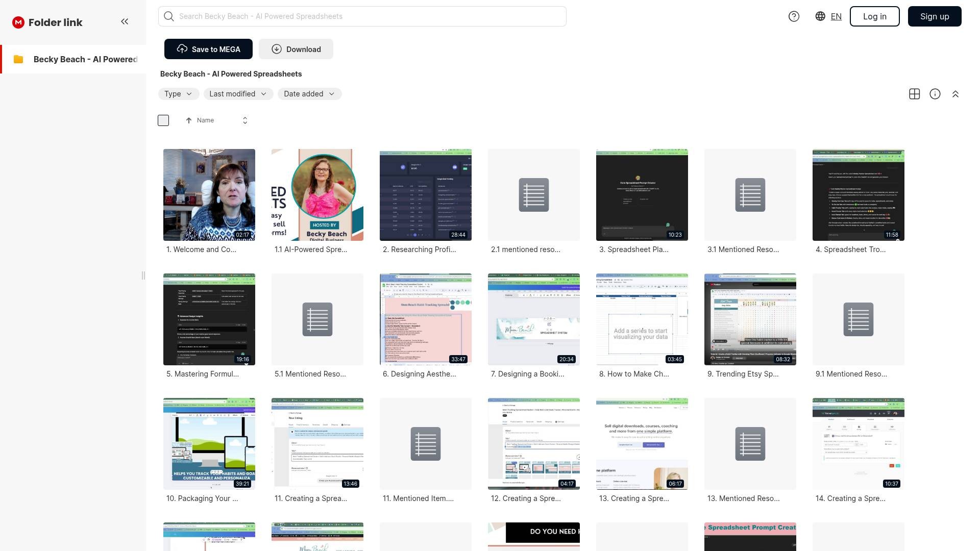Image resolution: width=980 pixels, height=551 pixels.
Task: Tick the select-all checkbox
Action: tap(163, 120)
